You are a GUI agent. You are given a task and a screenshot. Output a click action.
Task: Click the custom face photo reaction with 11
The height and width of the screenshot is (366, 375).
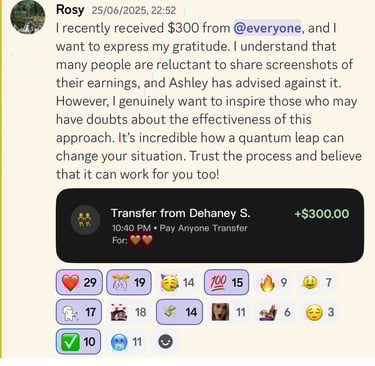(x=229, y=312)
